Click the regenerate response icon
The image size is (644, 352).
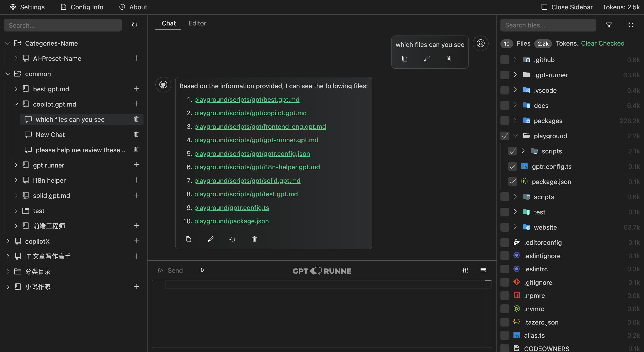click(x=233, y=239)
